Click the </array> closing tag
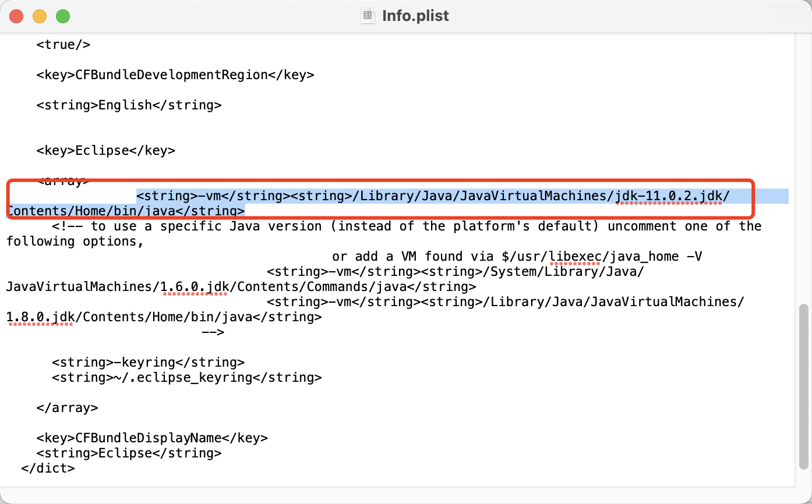The height and width of the screenshot is (504, 812). click(x=67, y=407)
